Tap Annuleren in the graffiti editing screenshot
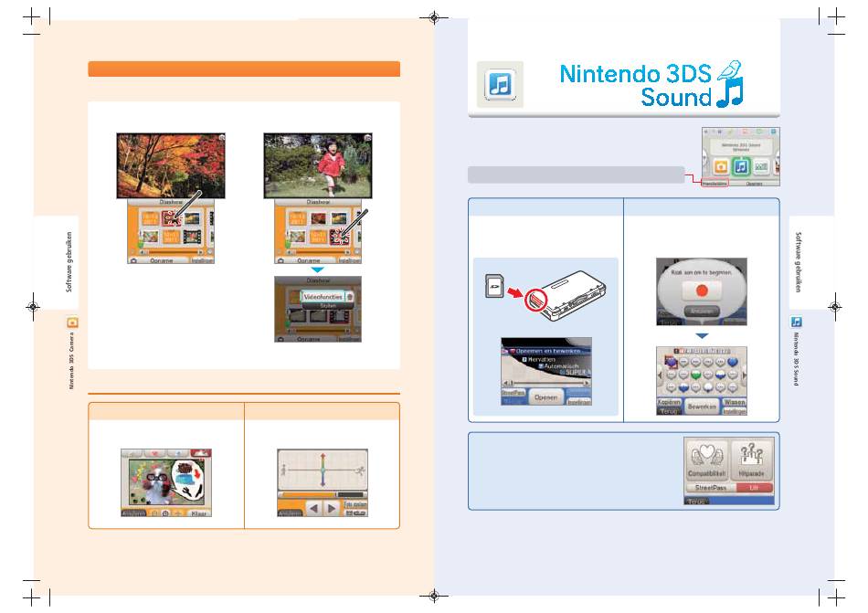868x613 pixels. tap(134, 513)
